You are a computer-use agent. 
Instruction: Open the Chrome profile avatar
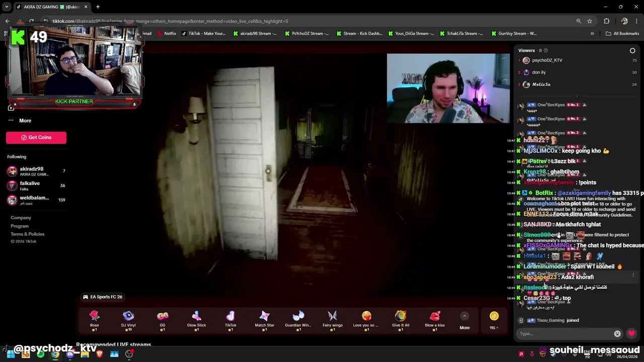point(624,21)
